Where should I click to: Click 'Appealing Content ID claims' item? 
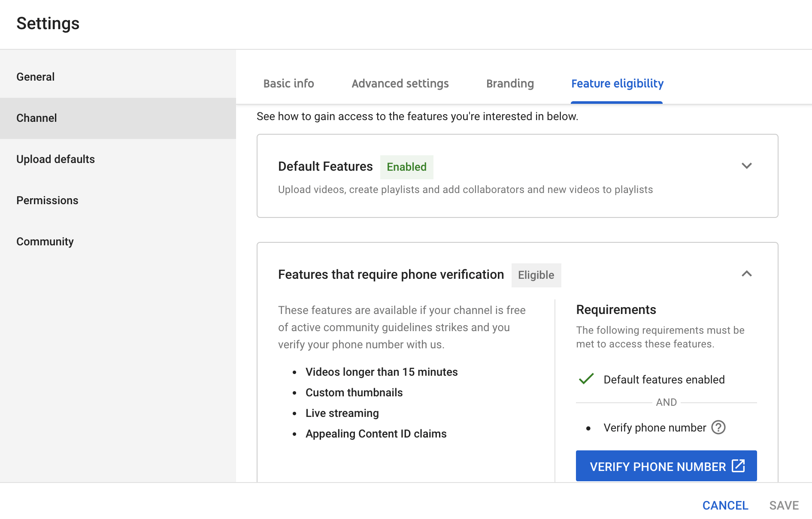pyautogui.click(x=376, y=434)
